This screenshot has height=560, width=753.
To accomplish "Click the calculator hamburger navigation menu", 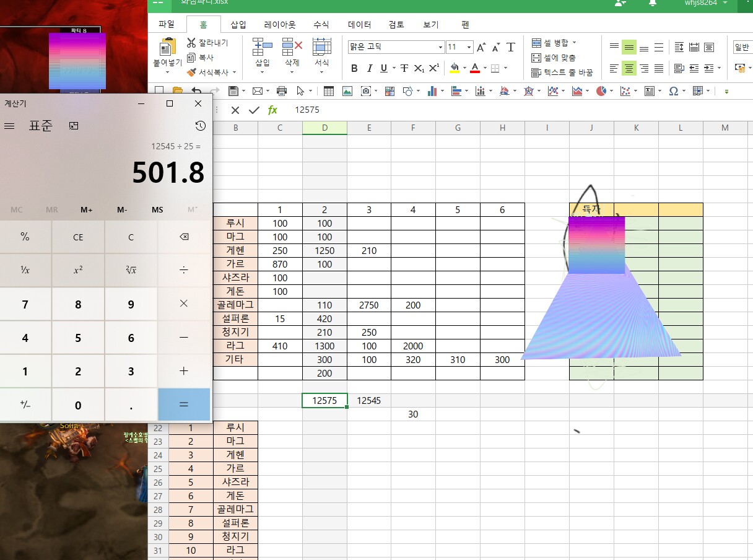I will pyautogui.click(x=9, y=126).
